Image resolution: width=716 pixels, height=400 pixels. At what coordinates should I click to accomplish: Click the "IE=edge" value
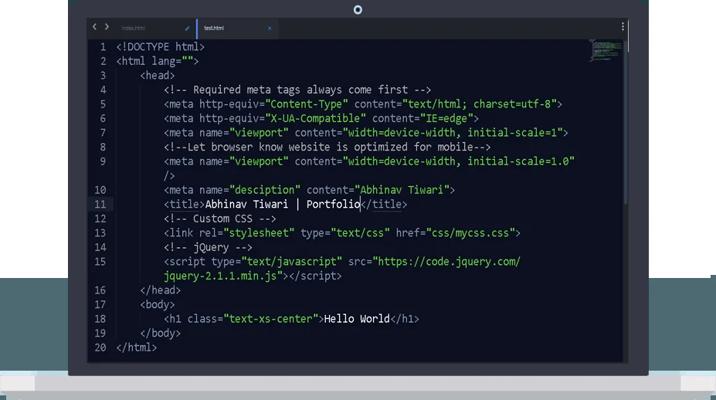tap(446, 118)
